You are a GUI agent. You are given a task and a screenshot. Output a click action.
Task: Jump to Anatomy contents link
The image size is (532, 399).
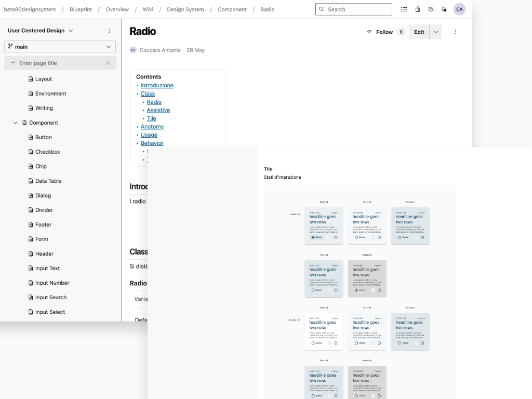152,127
